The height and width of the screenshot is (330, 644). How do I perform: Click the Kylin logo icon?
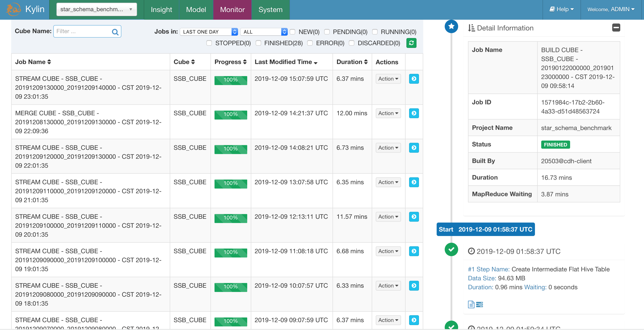click(x=13, y=9)
